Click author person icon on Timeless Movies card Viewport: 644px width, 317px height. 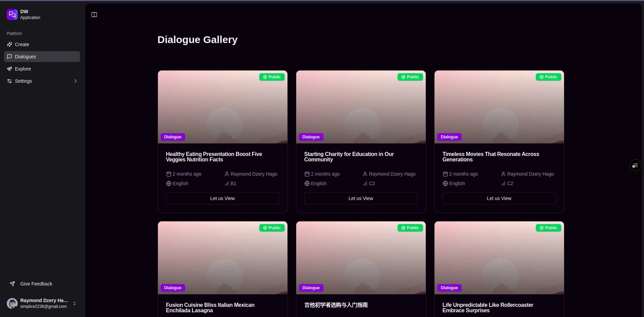[x=503, y=174]
